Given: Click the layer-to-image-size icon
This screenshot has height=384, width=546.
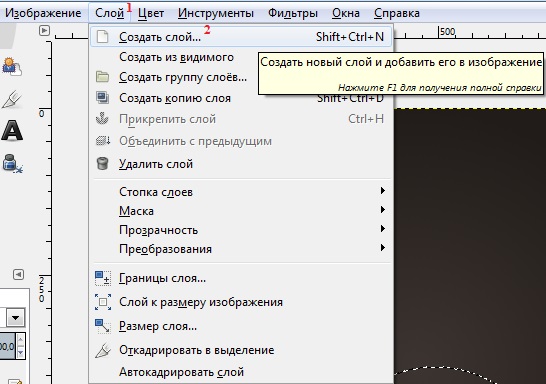Looking at the screenshot, I should click(x=103, y=302).
